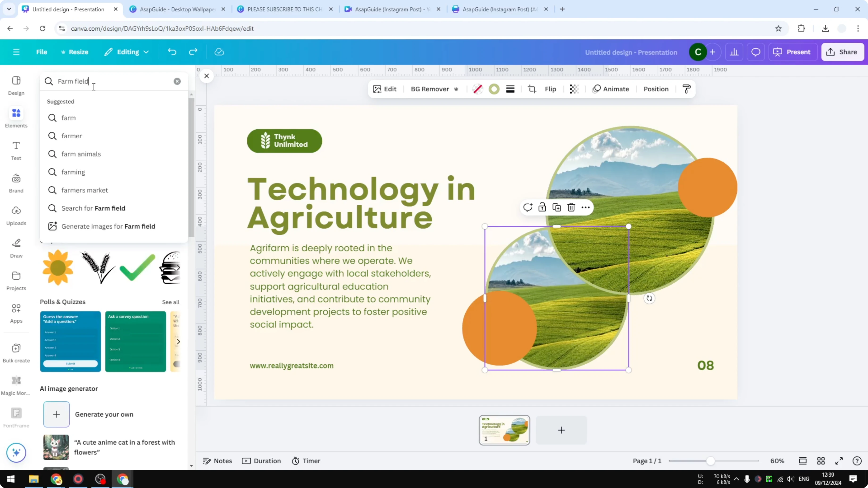Open the File menu
Image resolution: width=868 pixels, height=488 pixels.
(42, 52)
